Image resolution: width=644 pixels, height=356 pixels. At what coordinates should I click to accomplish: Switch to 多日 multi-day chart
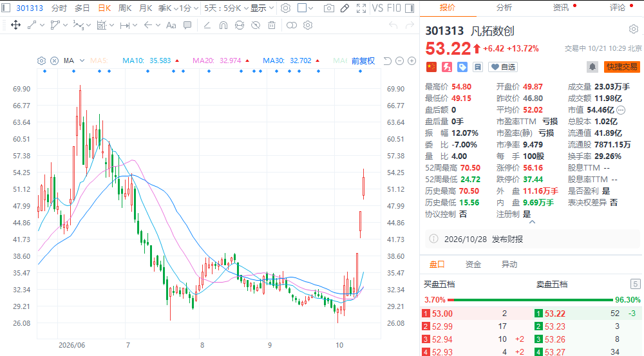click(82, 8)
